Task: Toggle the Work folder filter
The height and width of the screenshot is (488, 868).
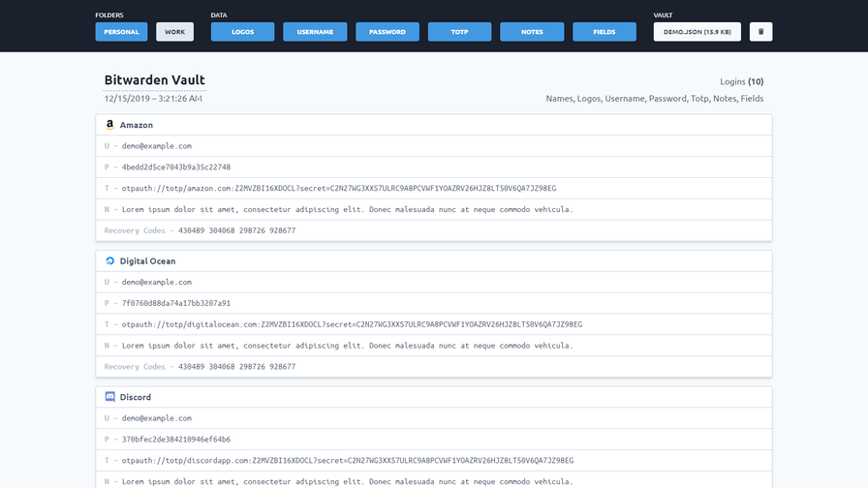Action: click(x=174, y=32)
